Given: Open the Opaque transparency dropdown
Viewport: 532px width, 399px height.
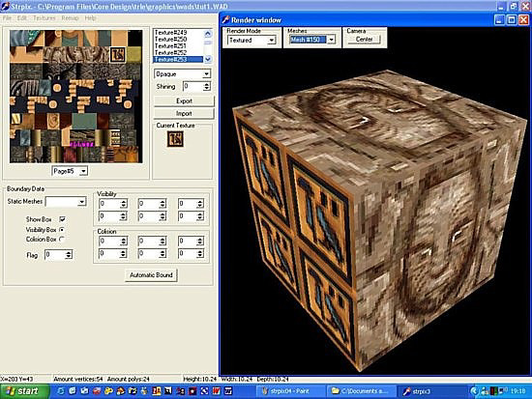Looking at the screenshot, I should (x=183, y=73).
